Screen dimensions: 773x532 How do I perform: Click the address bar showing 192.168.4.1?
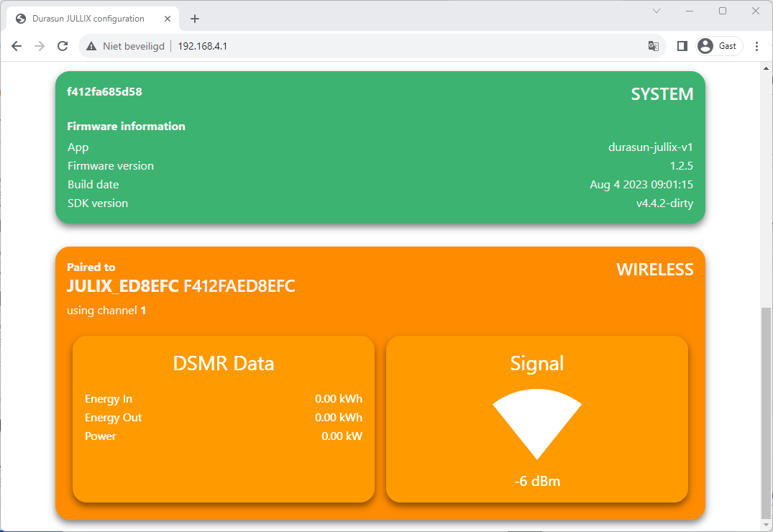pos(372,46)
